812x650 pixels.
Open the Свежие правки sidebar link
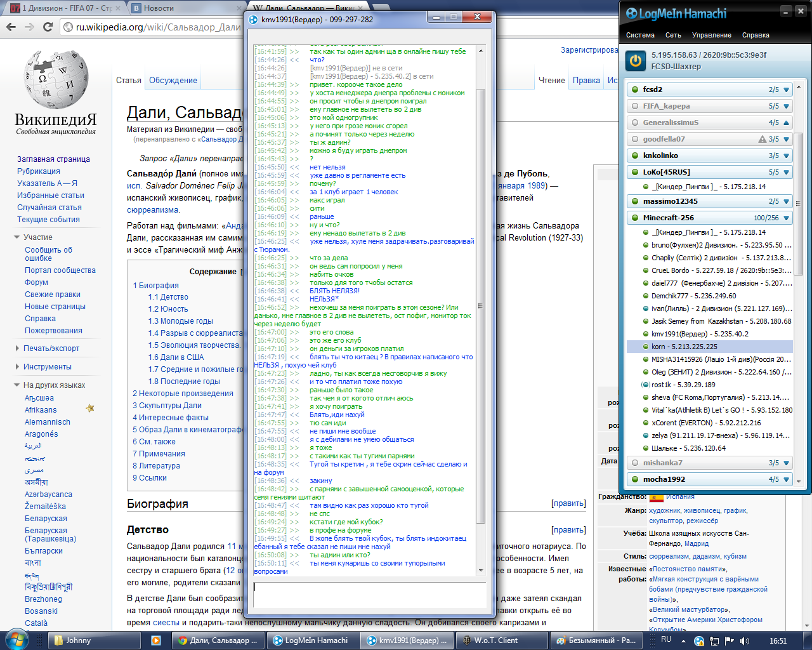(x=53, y=295)
